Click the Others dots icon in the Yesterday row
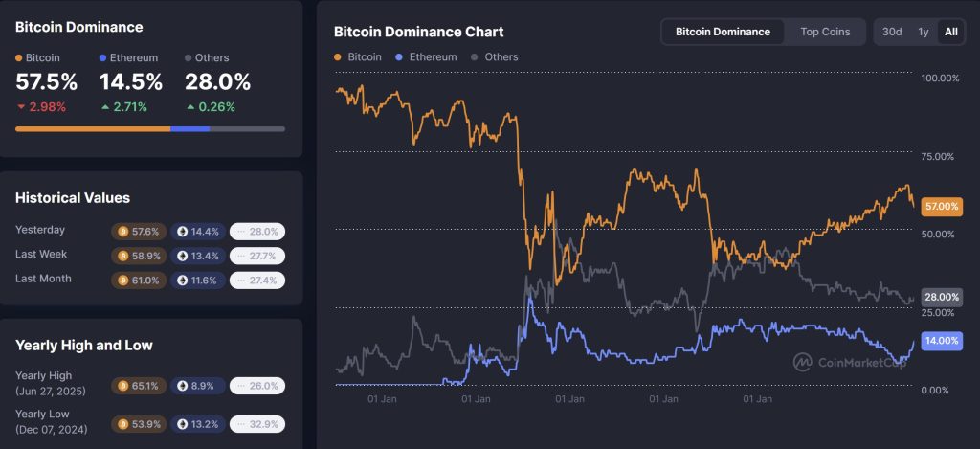Screen dimensions: 980x449 pos(241,232)
